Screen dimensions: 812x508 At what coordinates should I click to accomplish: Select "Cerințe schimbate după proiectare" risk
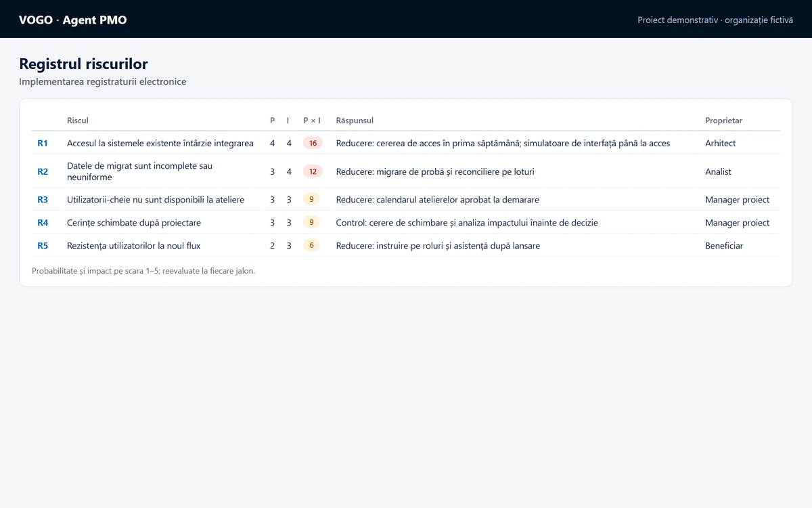tap(134, 223)
